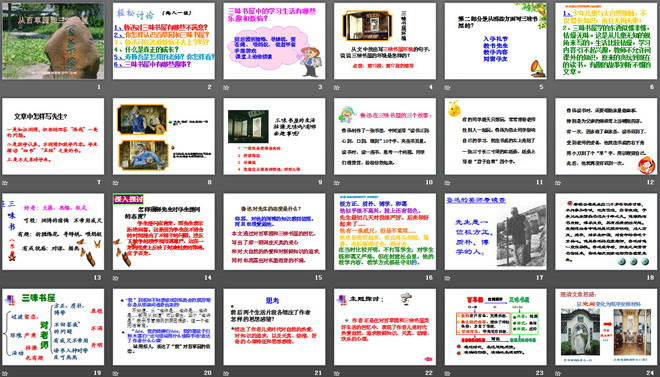
Task: Click the slide number label 10
Action: pos(429,182)
